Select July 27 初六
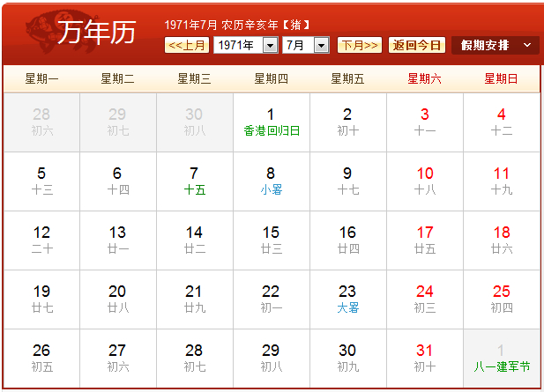 pyautogui.click(x=118, y=358)
